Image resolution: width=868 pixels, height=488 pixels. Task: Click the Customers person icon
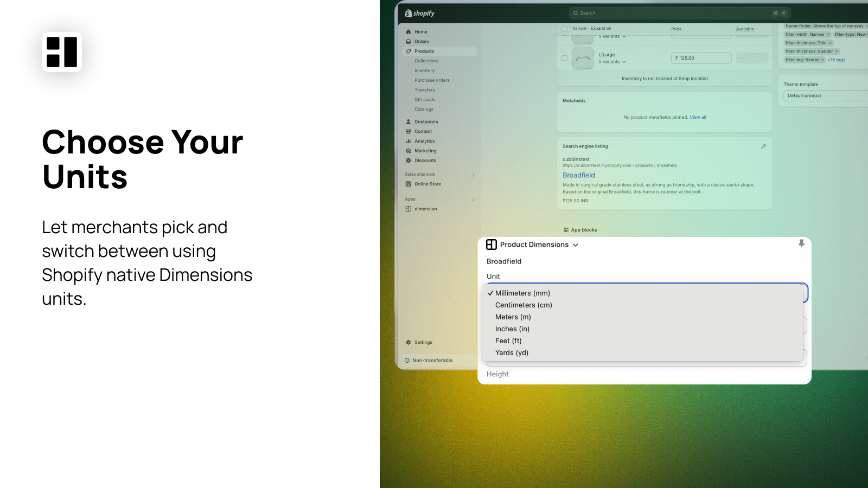point(409,122)
